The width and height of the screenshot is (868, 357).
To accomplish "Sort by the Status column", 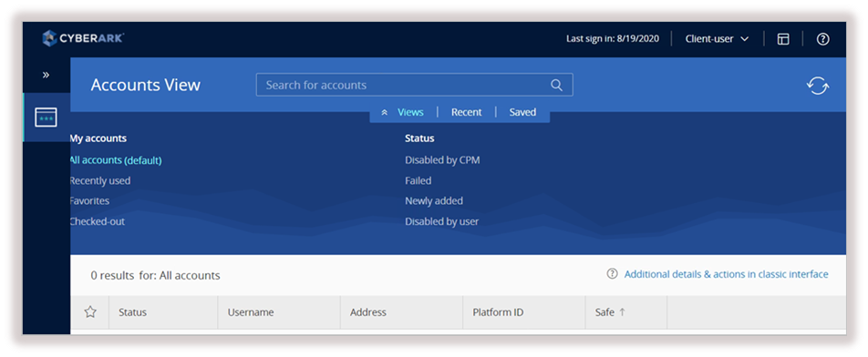I will (163, 312).
